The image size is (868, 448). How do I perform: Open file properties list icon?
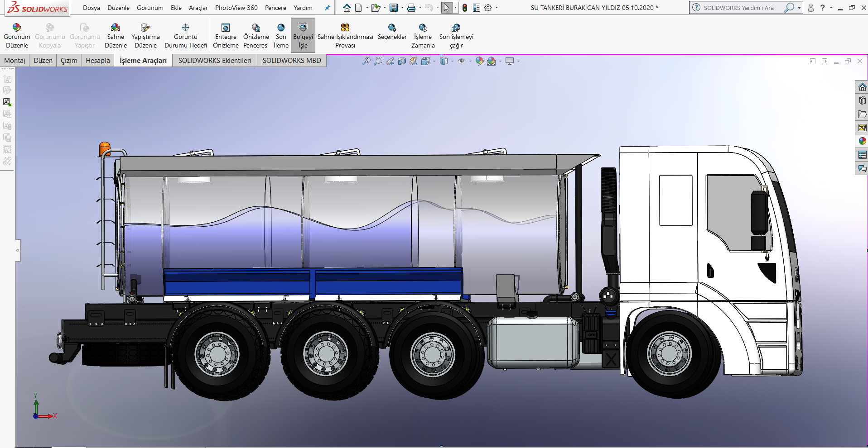477,8
